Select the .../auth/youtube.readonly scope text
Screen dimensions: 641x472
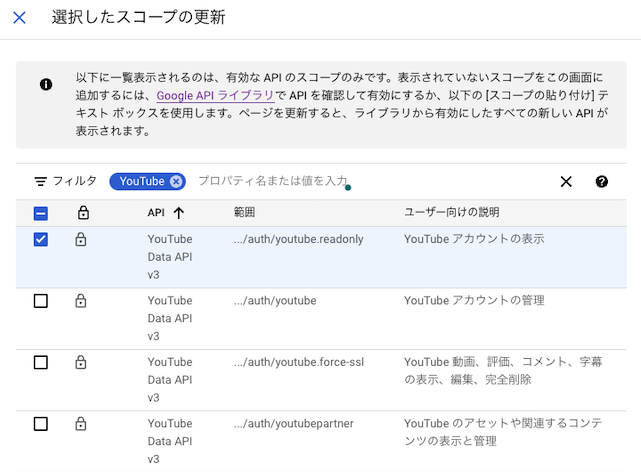pos(298,239)
